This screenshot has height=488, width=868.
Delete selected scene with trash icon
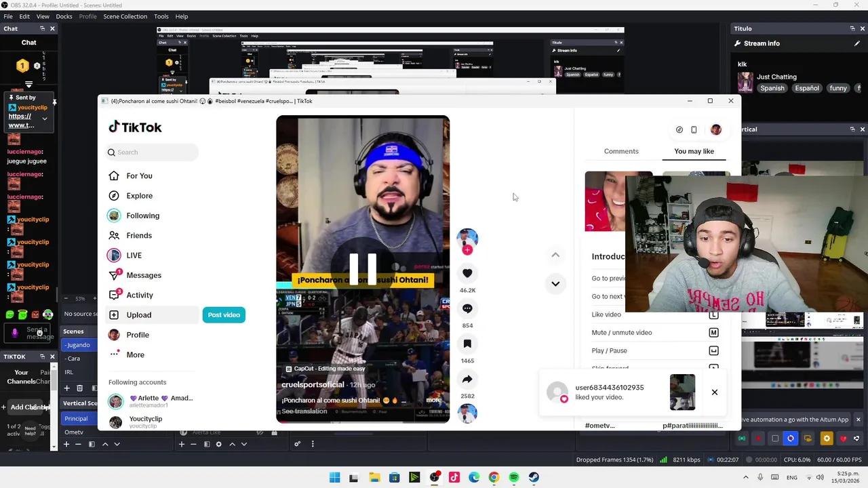coord(79,388)
